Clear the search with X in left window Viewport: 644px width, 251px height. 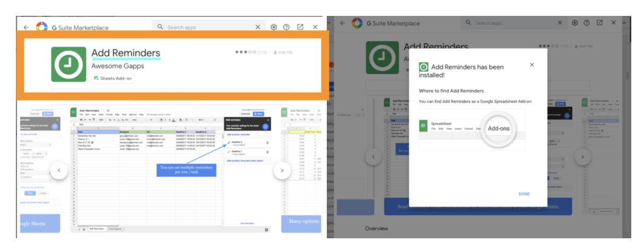pyautogui.click(x=258, y=27)
